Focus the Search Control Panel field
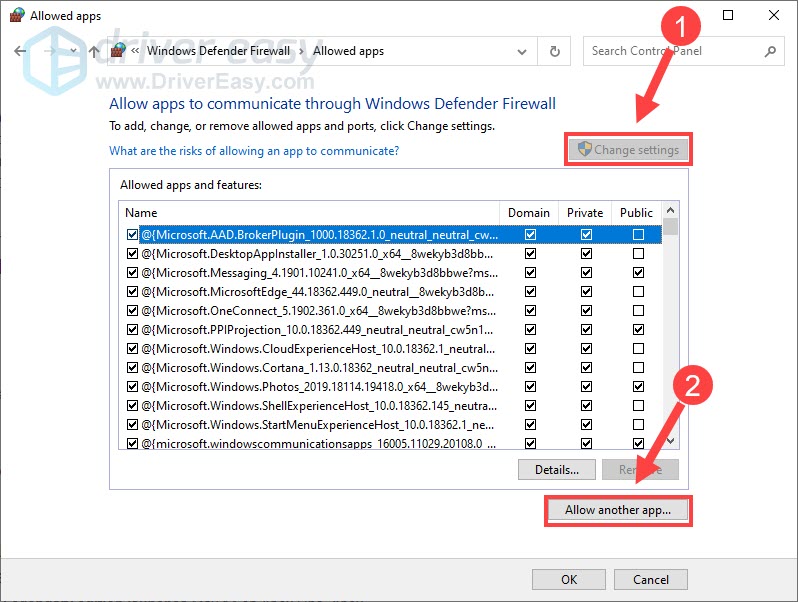Viewport: 798px width, 602px height. pos(683,51)
